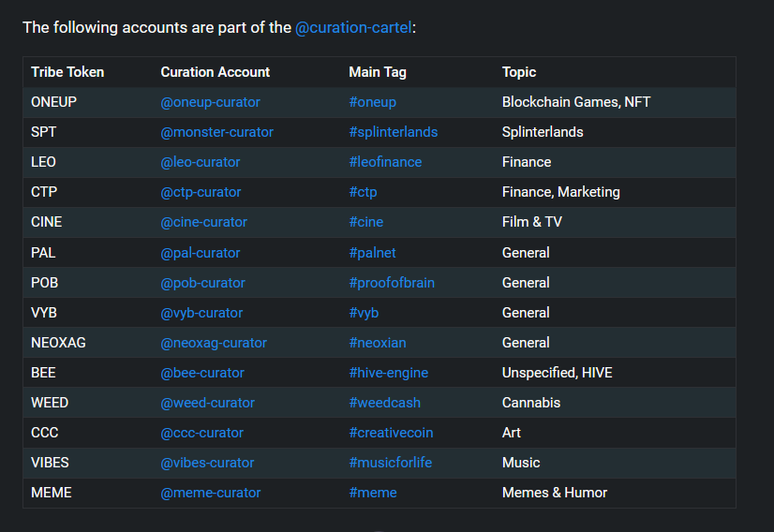
Task: Click the #cine tag link
Action: 366,222
